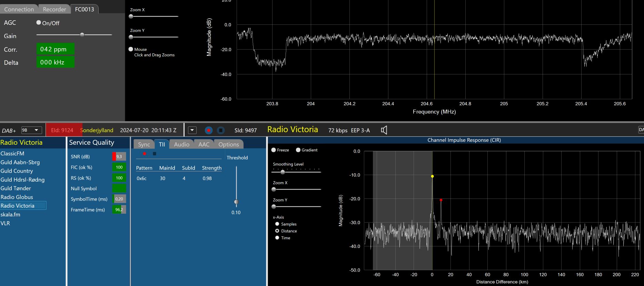Click the red record button for the service
Viewport: 644px width, 286px height.
[x=208, y=130]
